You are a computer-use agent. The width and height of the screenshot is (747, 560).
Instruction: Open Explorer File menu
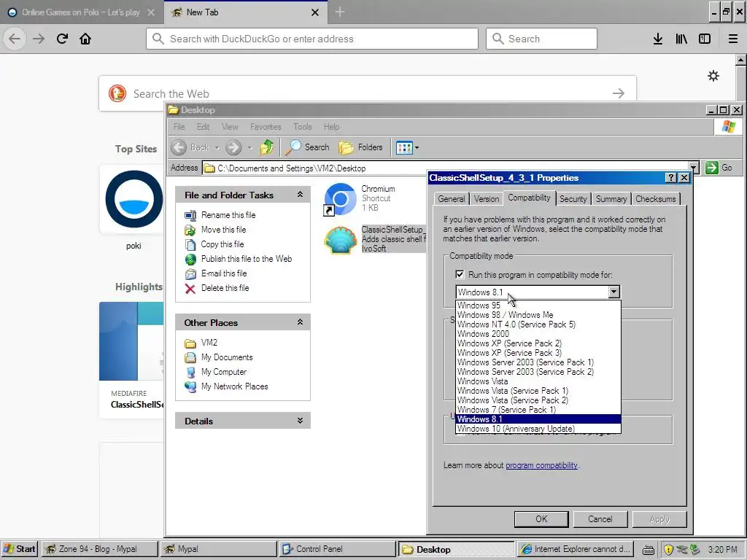(179, 127)
